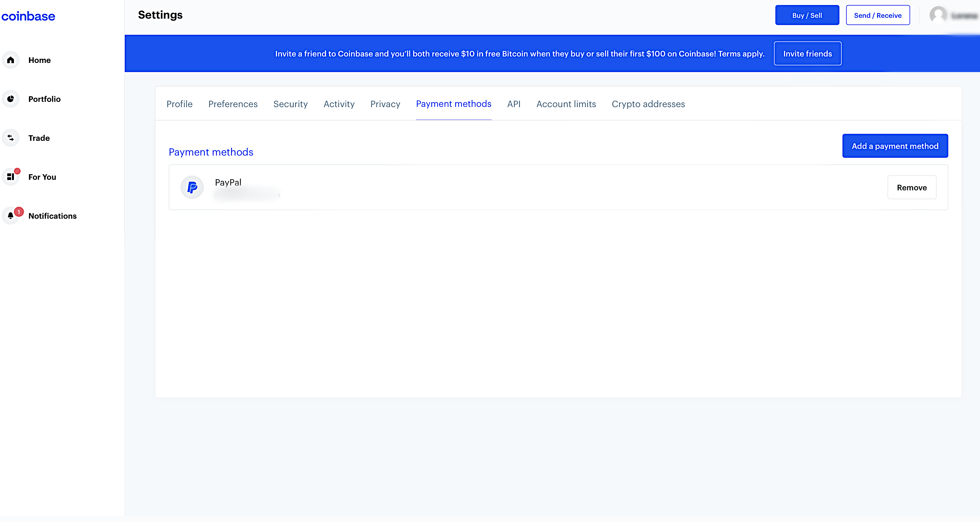Screen dimensions: 980x522
Task: Click the Send / Receive button
Action: pyautogui.click(x=878, y=15)
